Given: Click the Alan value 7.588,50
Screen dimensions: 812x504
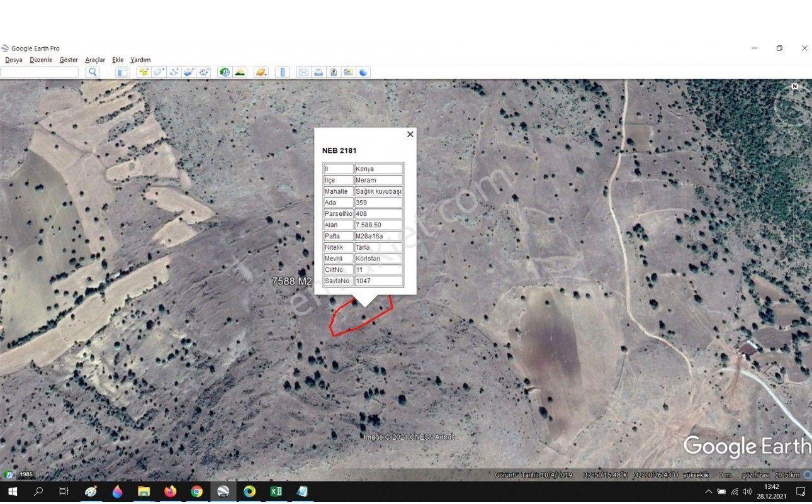Looking at the screenshot, I should pyautogui.click(x=378, y=225).
